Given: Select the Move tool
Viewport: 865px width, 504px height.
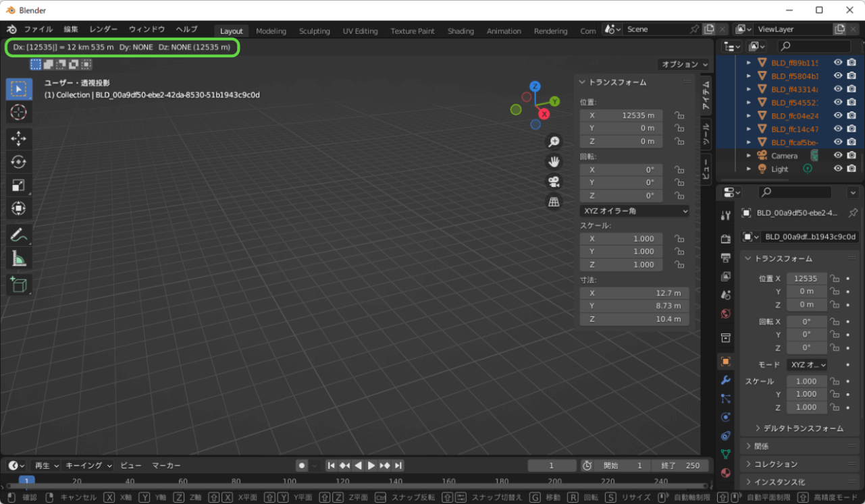Looking at the screenshot, I should [x=19, y=138].
